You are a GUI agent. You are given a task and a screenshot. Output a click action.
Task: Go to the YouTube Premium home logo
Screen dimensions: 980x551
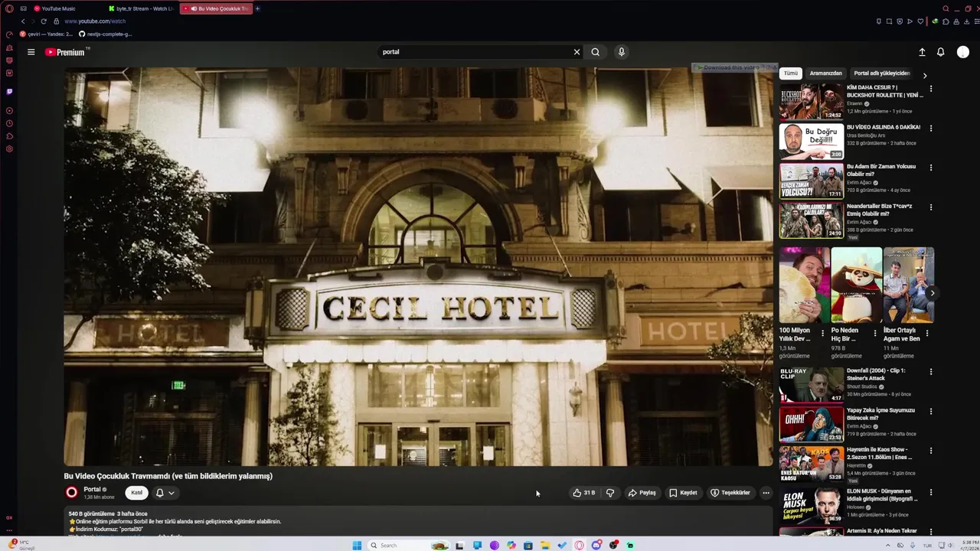[x=64, y=52]
